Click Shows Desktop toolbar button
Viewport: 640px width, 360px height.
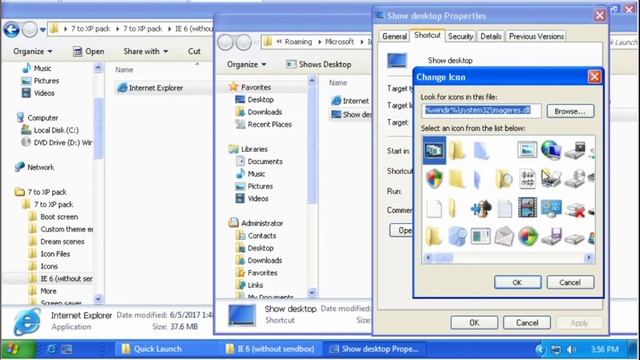click(318, 64)
